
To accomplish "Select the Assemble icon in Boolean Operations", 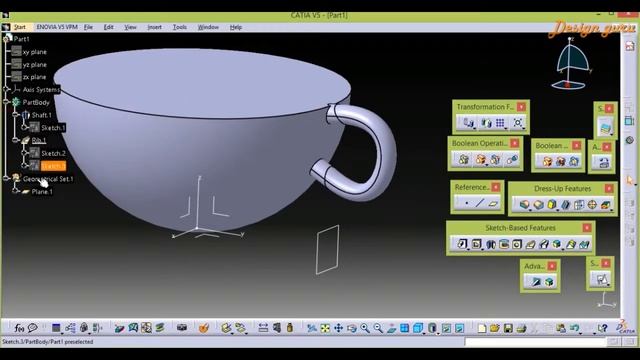I will [x=463, y=160].
